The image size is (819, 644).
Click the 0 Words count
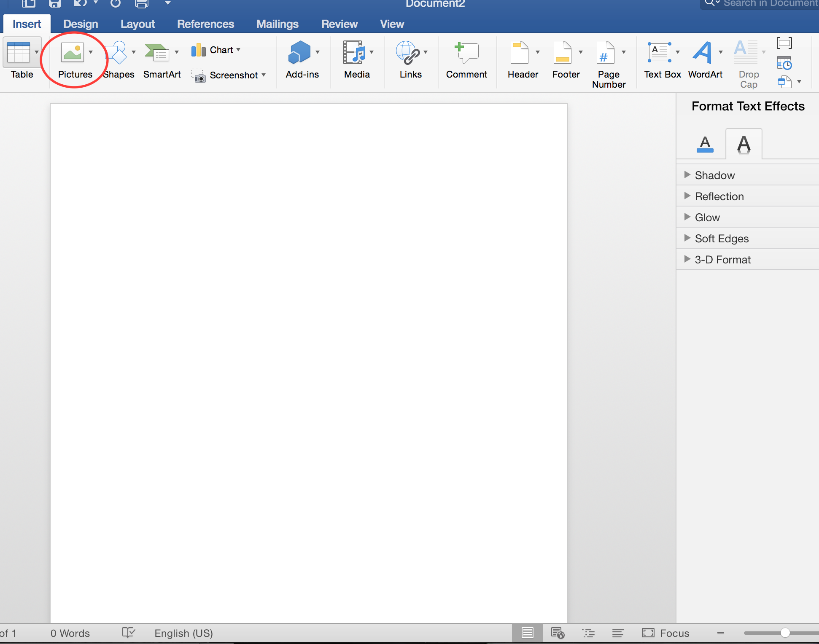pyautogui.click(x=70, y=633)
